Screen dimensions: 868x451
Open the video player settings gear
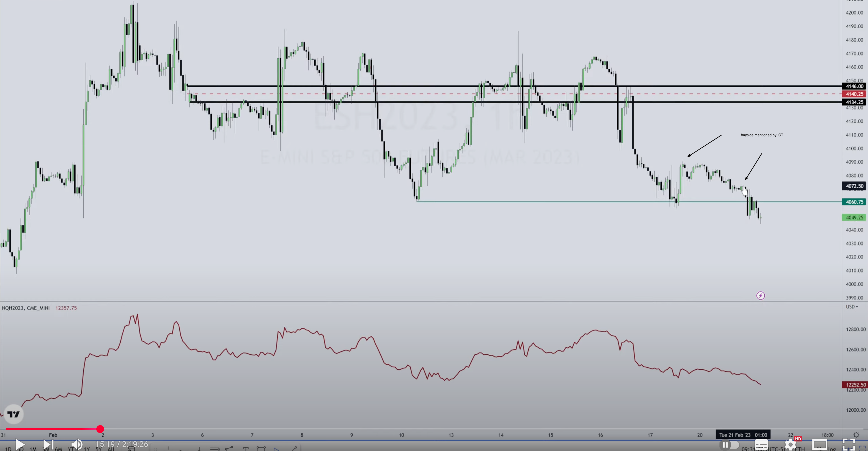click(x=791, y=445)
